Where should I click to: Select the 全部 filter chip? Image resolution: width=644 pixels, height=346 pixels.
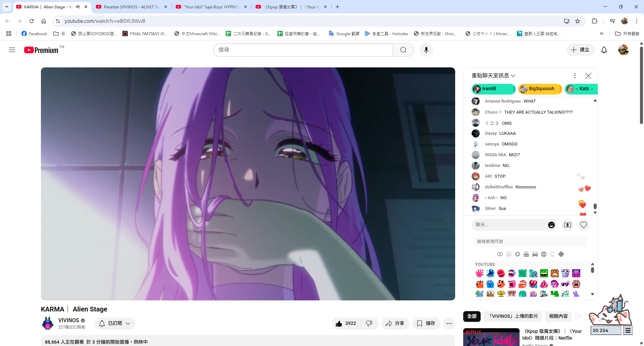coord(472,316)
